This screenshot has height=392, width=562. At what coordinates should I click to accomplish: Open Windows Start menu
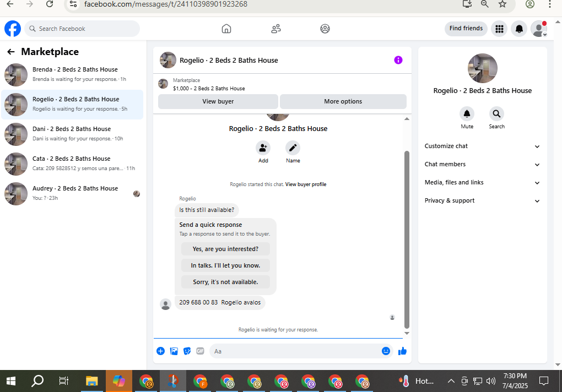11,381
